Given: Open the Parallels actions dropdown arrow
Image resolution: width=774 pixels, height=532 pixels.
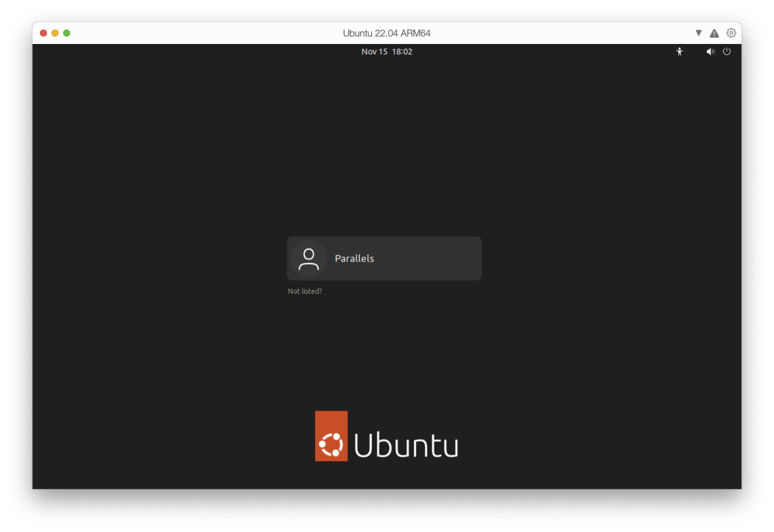Looking at the screenshot, I should click(698, 33).
